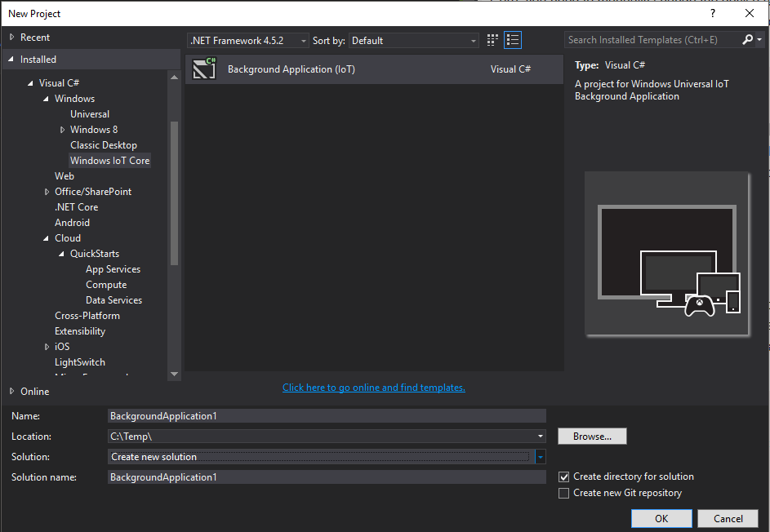Open the Sort by dropdown
Viewport: 770px width, 532px height.
click(x=413, y=41)
